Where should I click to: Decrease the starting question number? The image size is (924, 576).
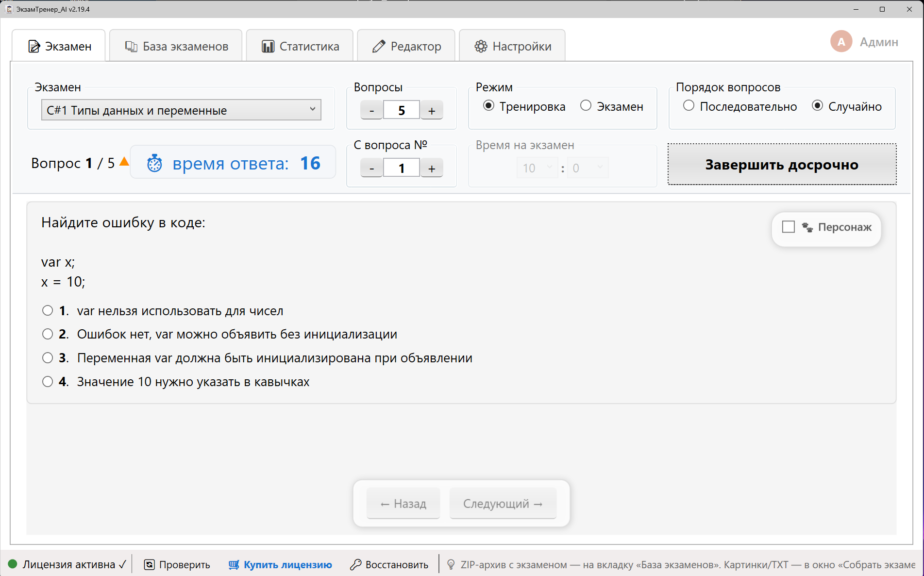(371, 168)
